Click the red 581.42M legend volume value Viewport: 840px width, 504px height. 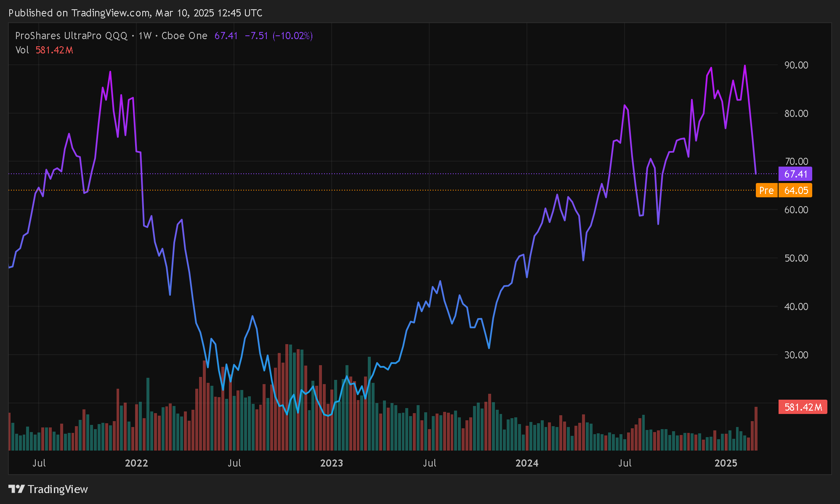(54, 50)
